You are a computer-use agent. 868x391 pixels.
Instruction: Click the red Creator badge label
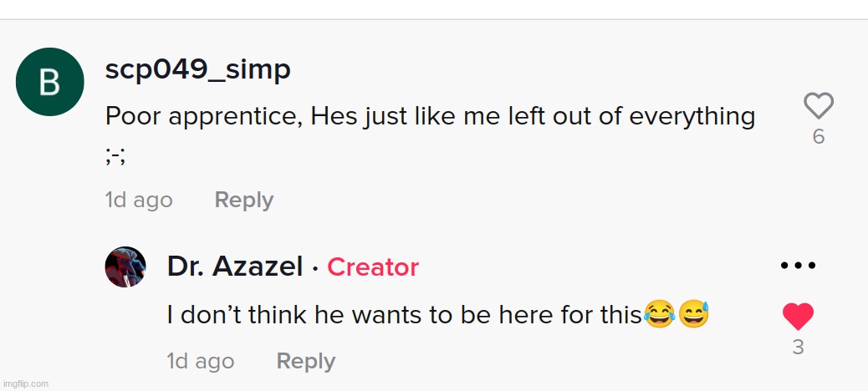tap(373, 267)
